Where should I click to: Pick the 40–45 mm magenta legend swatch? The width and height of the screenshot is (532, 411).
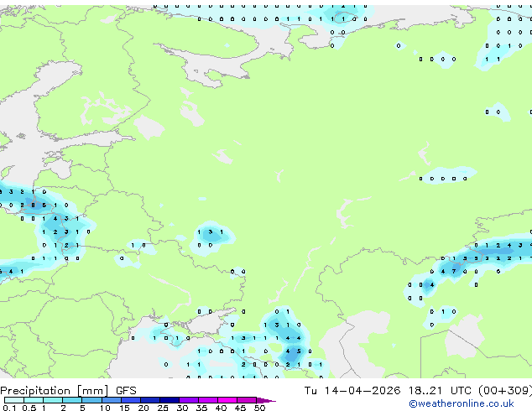[227, 400]
